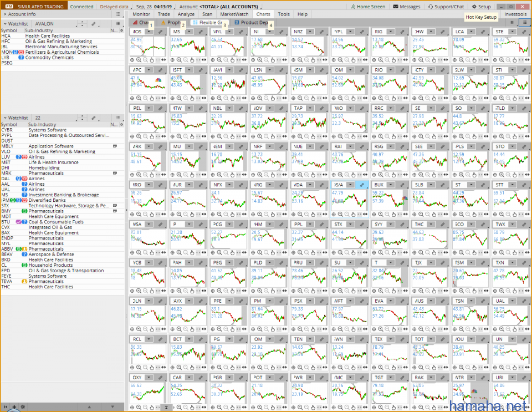This screenshot has height=412, width=532.
Task: Click the link icon on the STX cell
Action: coord(362,225)
